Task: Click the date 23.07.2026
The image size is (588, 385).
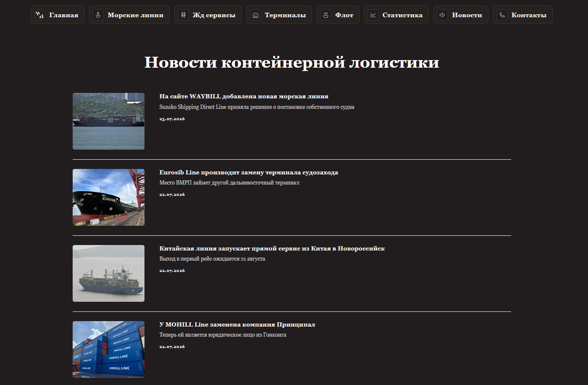Action: (172, 119)
